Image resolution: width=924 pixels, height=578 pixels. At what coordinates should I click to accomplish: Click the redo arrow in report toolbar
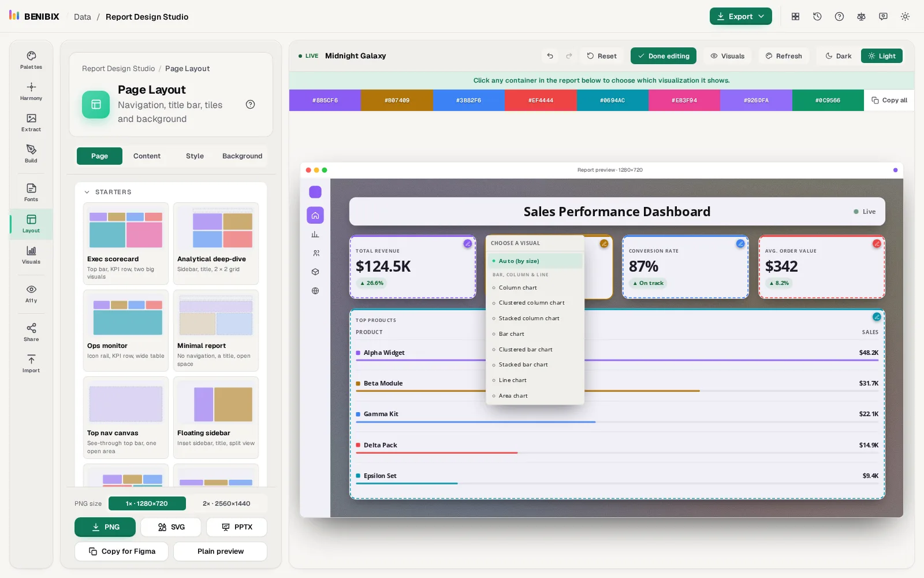click(569, 56)
